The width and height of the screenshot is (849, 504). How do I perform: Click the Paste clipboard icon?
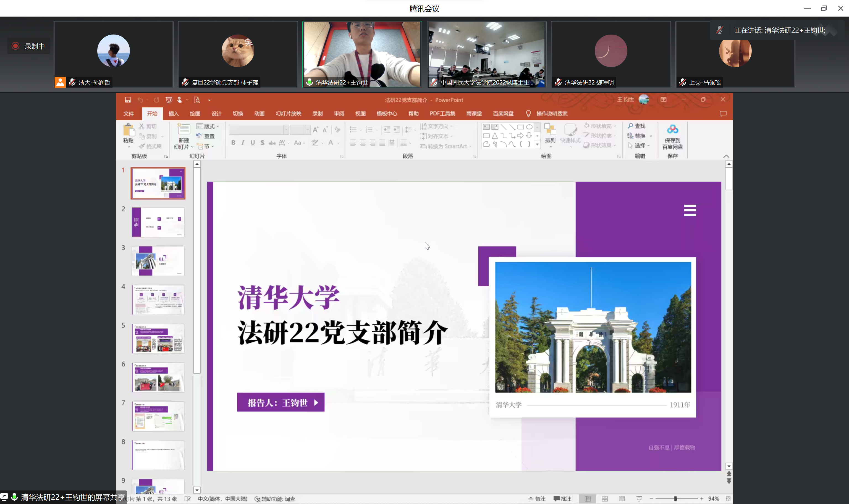(129, 130)
